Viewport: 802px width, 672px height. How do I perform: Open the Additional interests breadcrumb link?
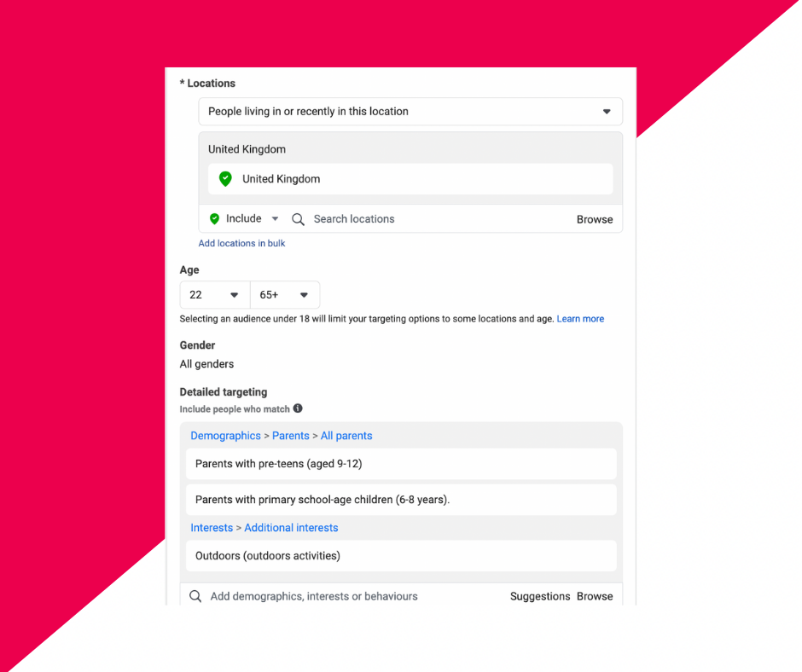pos(291,528)
